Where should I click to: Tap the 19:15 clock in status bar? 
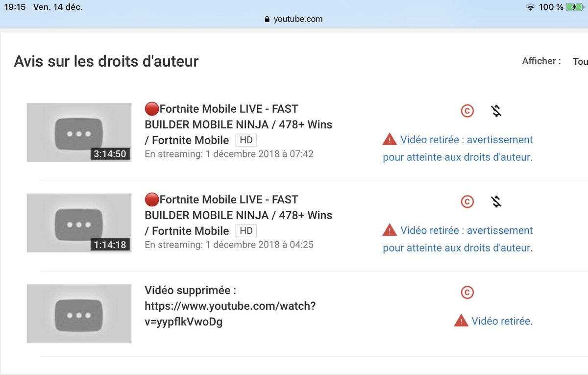[x=14, y=7]
